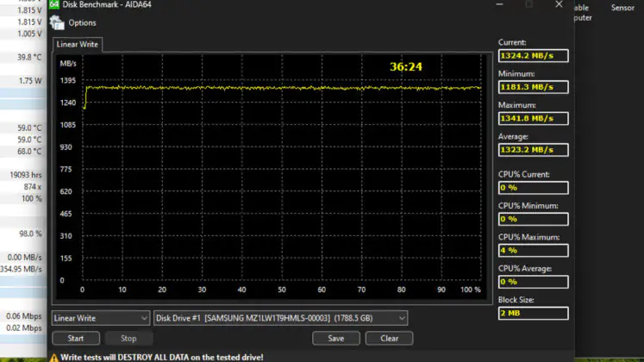Click the Block Size 2 MB field
644x362 pixels.
pyautogui.click(x=533, y=313)
